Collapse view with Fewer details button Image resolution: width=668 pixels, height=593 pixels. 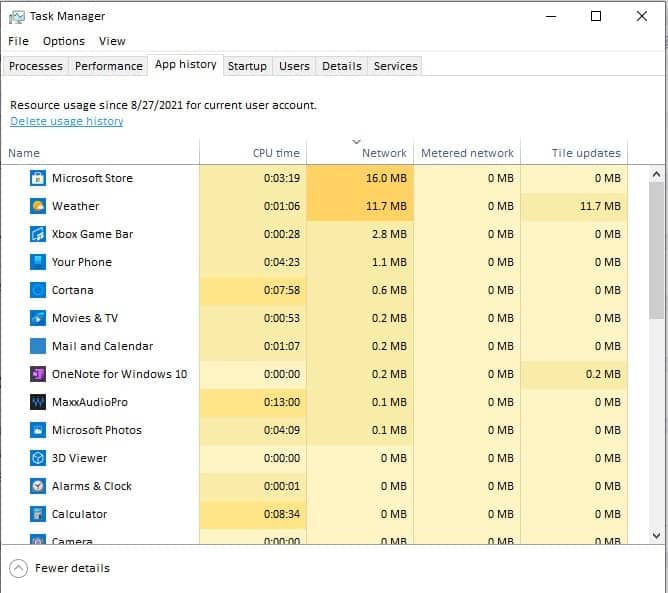pyautogui.click(x=60, y=568)
